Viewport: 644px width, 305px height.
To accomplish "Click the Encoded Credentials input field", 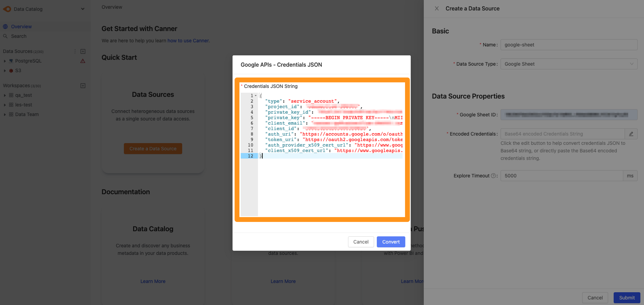I will point(563,134).
